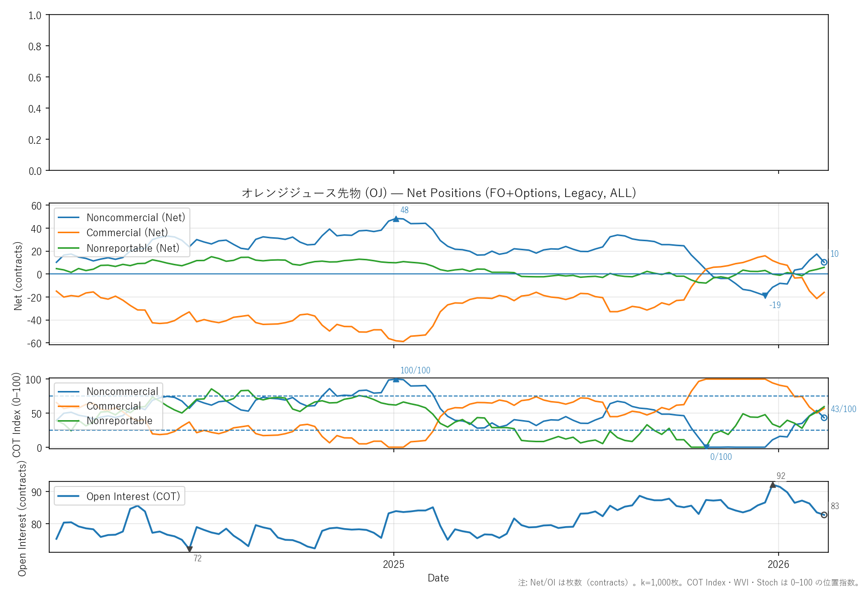Click the latest-value circle marker labeled 10
The image size is (868, 593).
pos(824,262)
